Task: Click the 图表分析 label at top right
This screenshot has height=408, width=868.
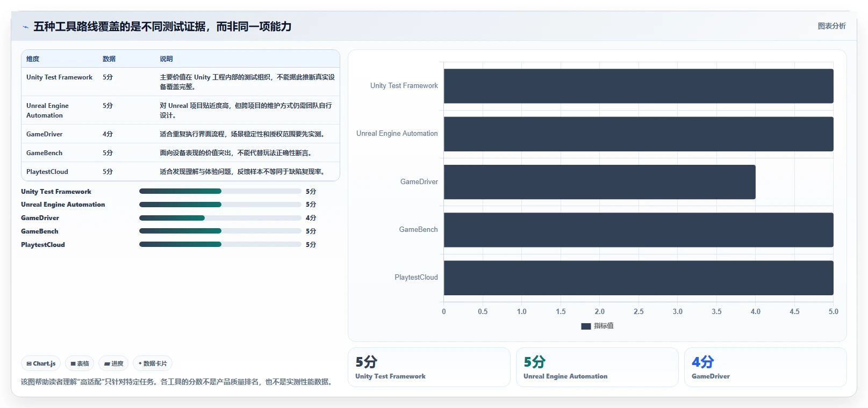Action: coord(831,26)
